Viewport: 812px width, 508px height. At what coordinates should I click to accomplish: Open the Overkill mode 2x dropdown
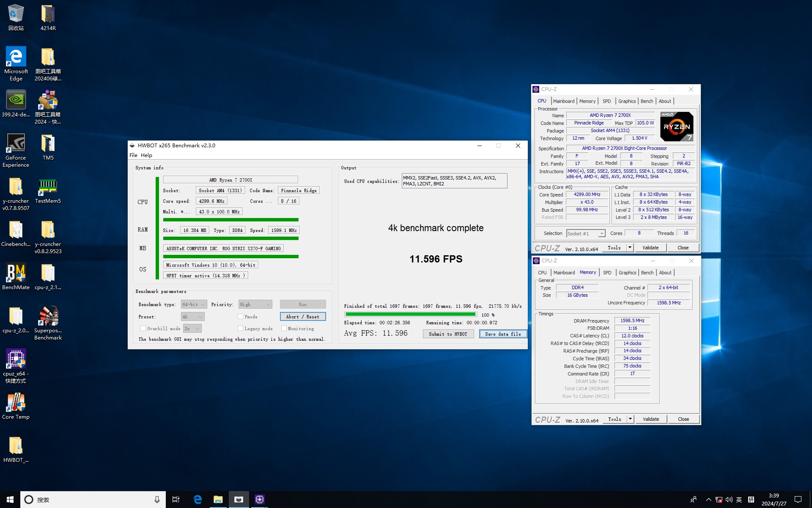pyautogui.click(x=192, y=329)
